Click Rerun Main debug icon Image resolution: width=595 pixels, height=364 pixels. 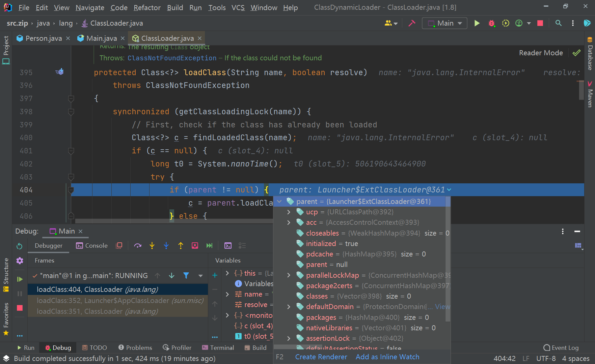[x=20, y=246]
